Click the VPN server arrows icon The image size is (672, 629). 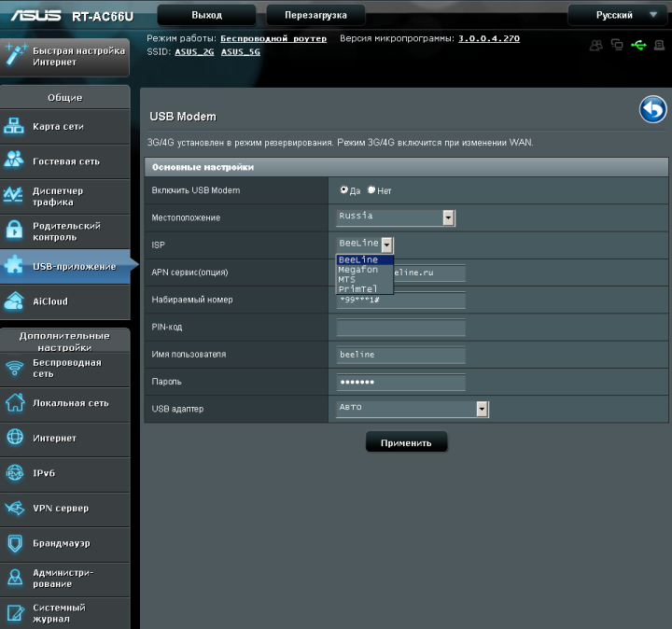click(x=15, y=508)
